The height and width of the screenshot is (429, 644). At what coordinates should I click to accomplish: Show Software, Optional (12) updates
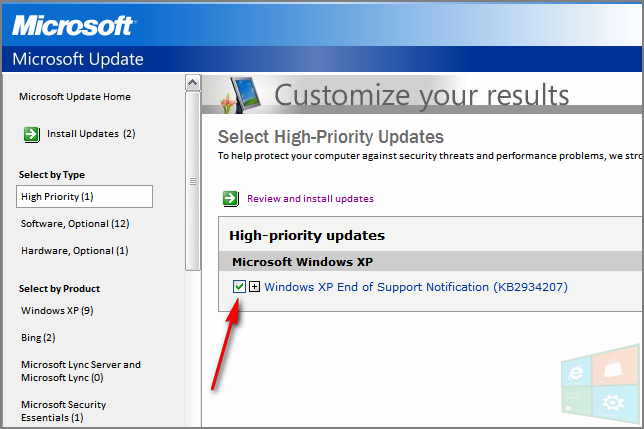[75, 223]
